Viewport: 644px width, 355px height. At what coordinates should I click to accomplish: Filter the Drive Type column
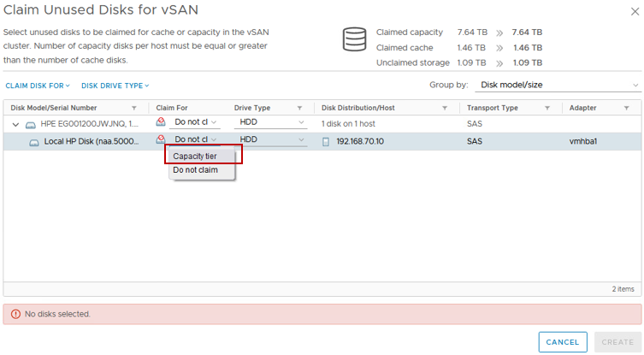pyautogui.click(x=299, y=108)
